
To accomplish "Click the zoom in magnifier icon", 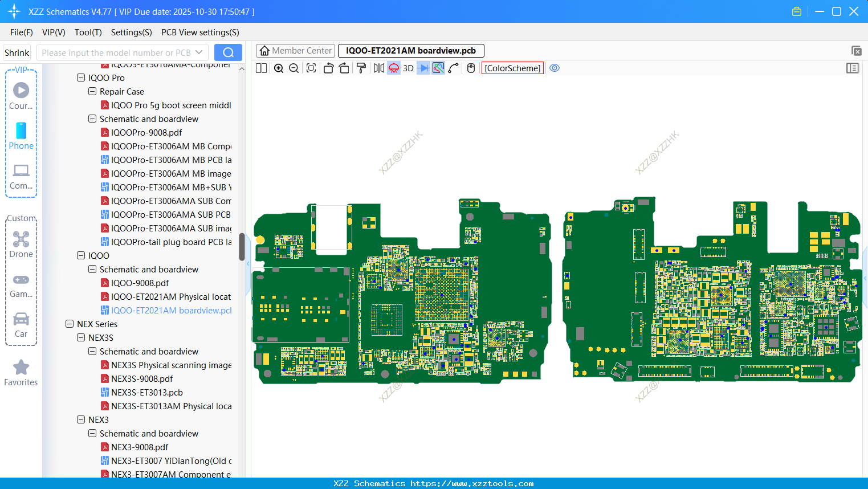I will click(279, 68).
